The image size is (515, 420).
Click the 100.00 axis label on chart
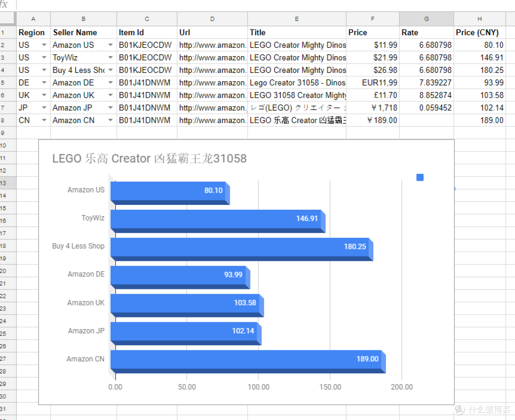(258, 387)
